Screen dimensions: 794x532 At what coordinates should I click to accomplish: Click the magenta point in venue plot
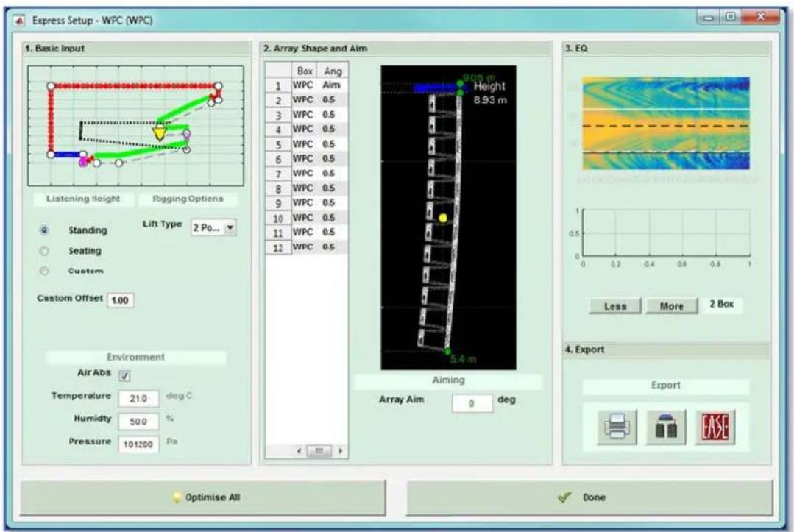tap(83, 162)
